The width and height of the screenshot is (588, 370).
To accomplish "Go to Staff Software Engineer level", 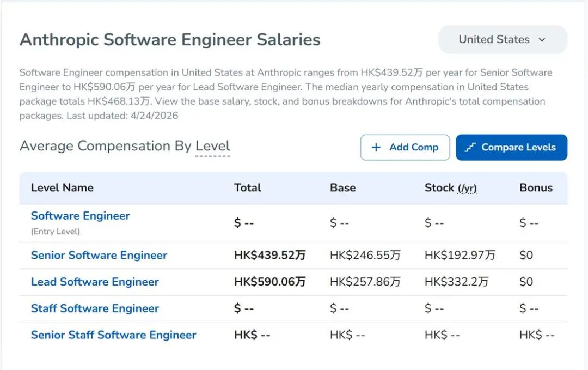I will point(95,308).
